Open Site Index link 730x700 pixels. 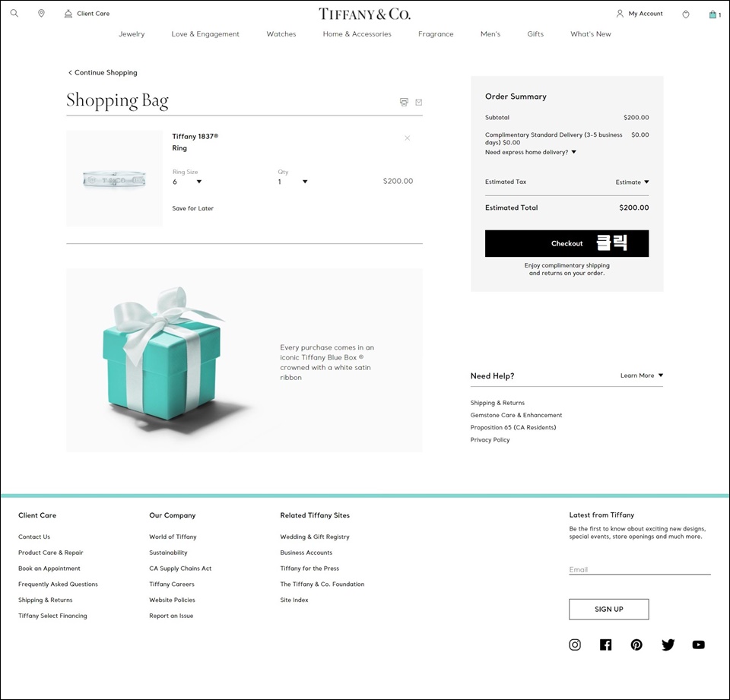(x=294, y=600)
